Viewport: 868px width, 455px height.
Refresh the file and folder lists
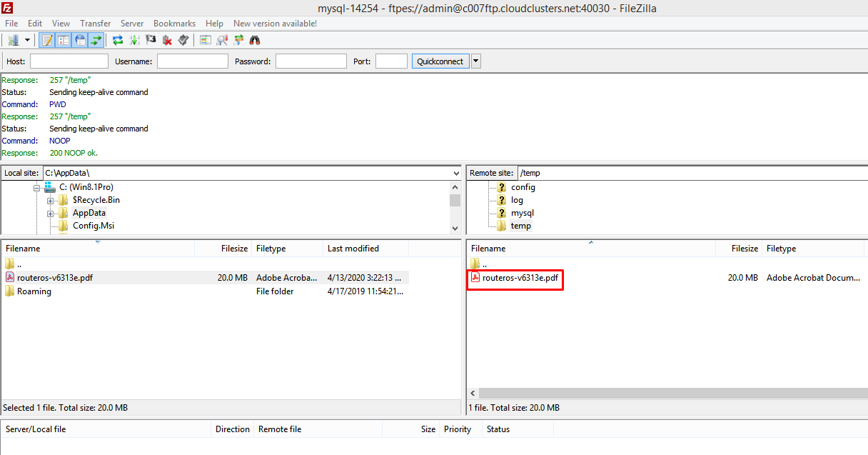(118, 40)
